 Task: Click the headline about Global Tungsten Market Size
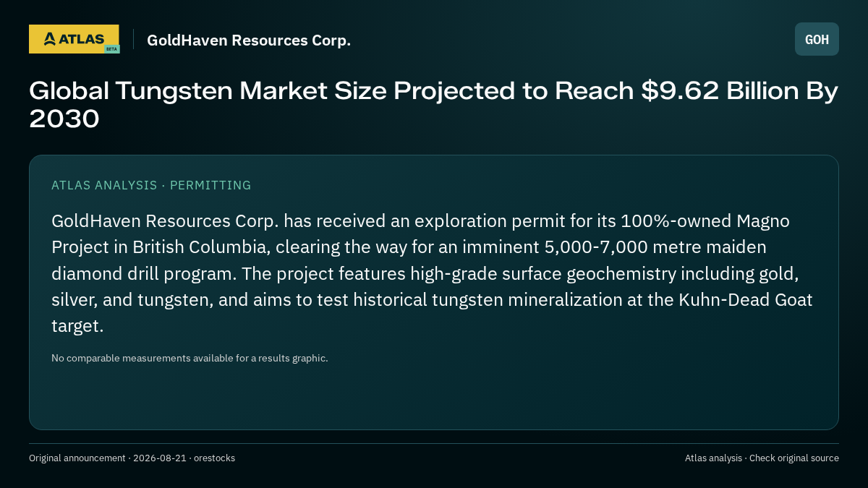coord(433,105)
